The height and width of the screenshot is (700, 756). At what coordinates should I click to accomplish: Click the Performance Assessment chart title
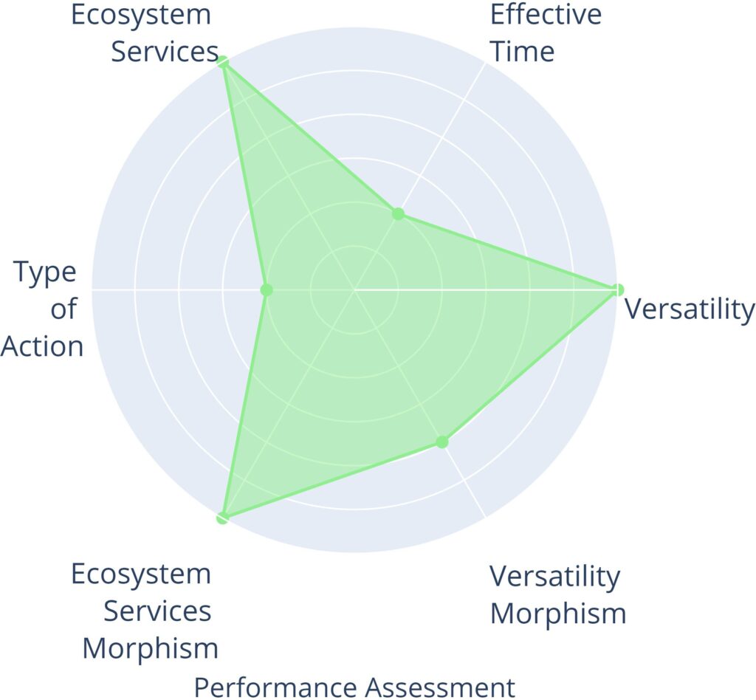pos(354,687)
